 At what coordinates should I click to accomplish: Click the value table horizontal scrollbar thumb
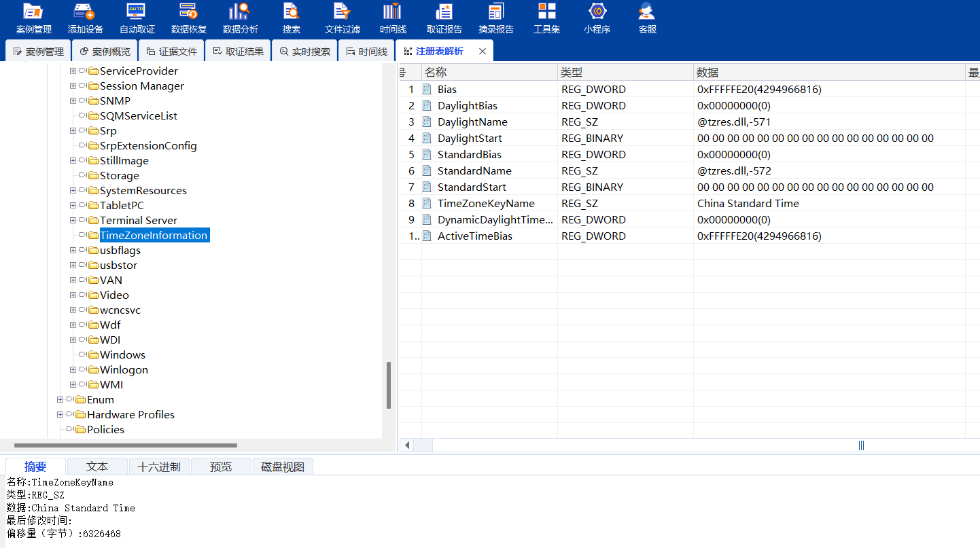[x=861, y=445]
